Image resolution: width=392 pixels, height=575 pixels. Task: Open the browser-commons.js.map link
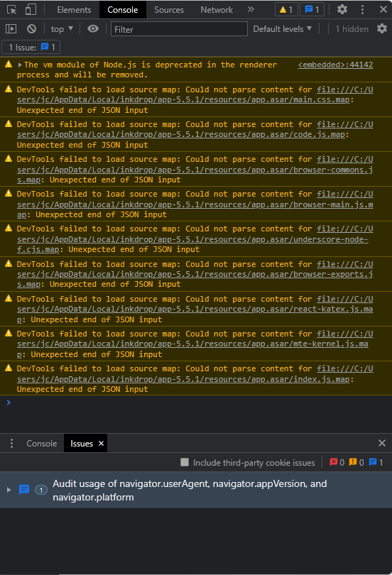click(x=195, y=170)
